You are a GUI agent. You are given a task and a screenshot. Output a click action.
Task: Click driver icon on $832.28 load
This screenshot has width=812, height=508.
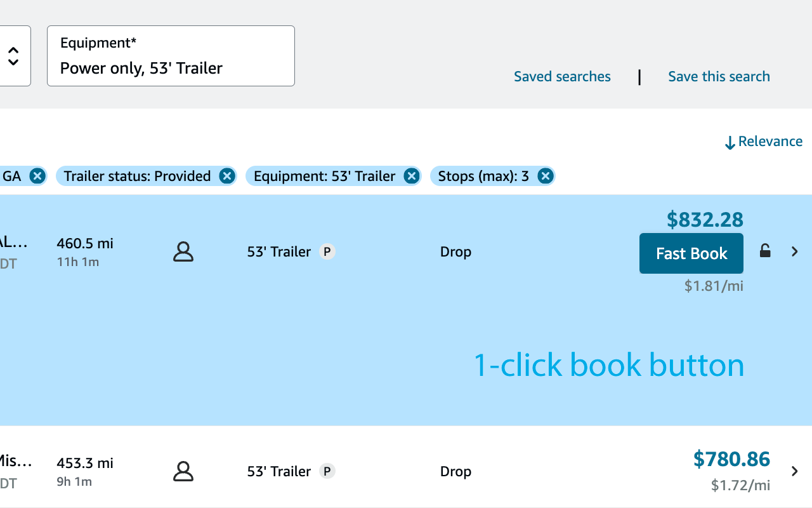coord(183,252)
